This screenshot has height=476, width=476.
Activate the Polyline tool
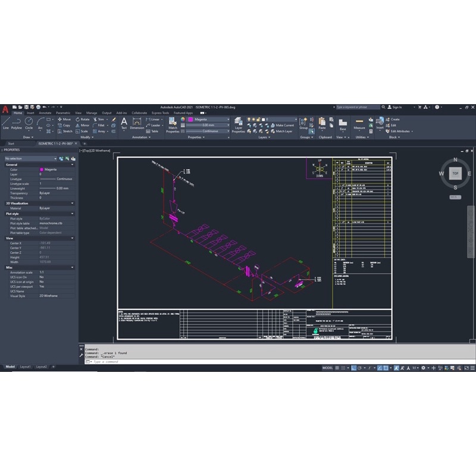(16, 123)
